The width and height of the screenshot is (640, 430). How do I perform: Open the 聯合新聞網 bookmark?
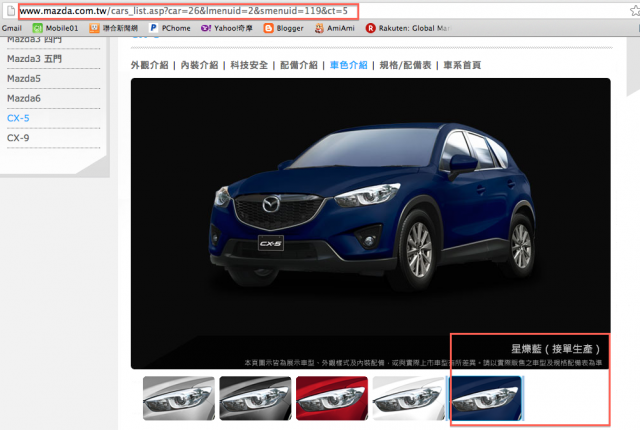tap(113, 28)
